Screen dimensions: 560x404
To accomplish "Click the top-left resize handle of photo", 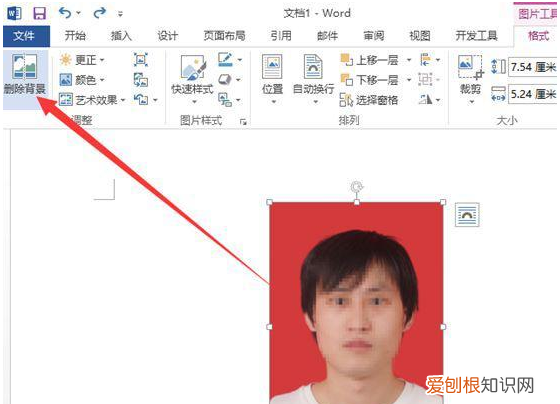I will coord(270,203).
